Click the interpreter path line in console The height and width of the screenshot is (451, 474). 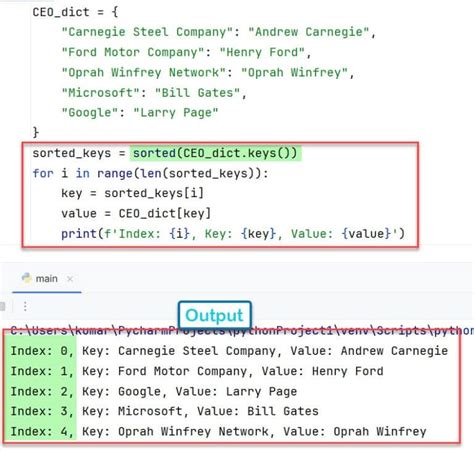pyautogui.click(x=242, y=331)
